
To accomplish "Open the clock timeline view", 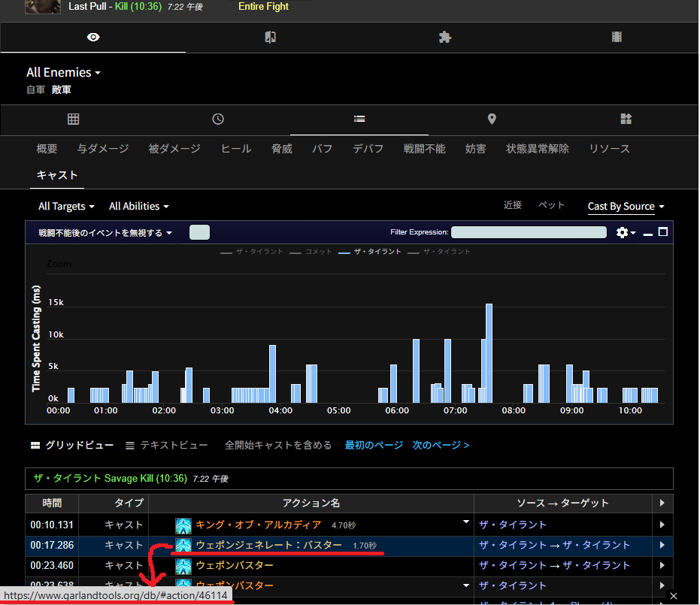I will pos(217,119).
